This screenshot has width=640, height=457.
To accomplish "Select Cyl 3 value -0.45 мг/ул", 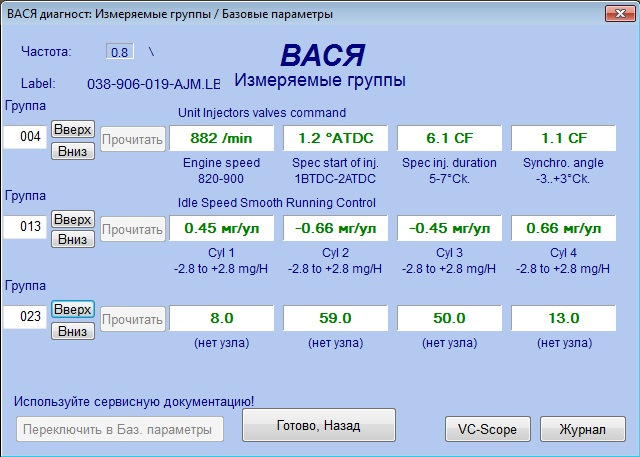I will (449, 228).
